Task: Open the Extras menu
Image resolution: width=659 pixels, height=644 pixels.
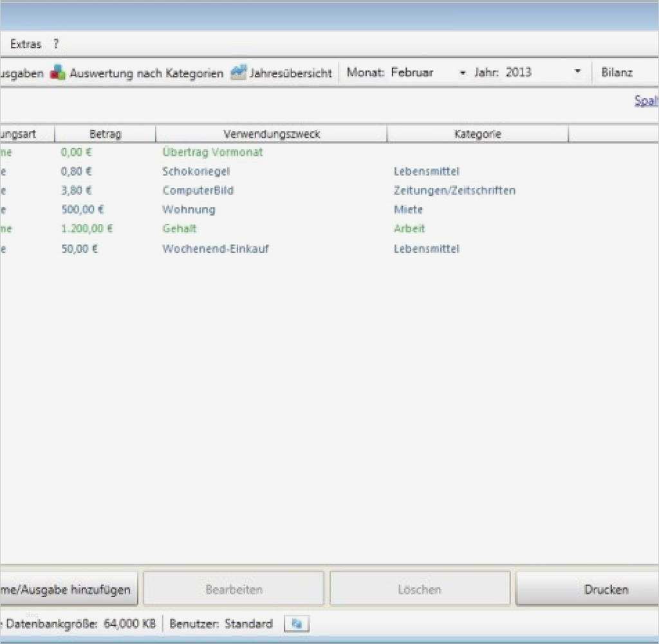Action: coord(26,44)
